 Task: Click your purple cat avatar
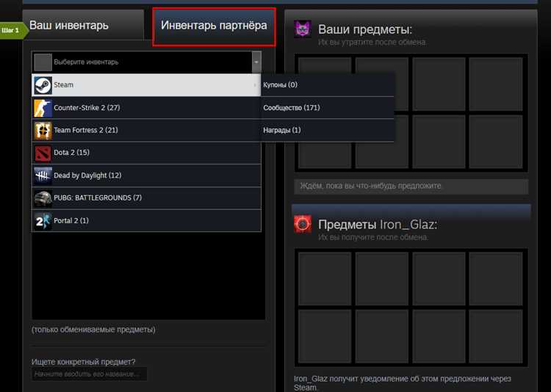tap(303, 29)
